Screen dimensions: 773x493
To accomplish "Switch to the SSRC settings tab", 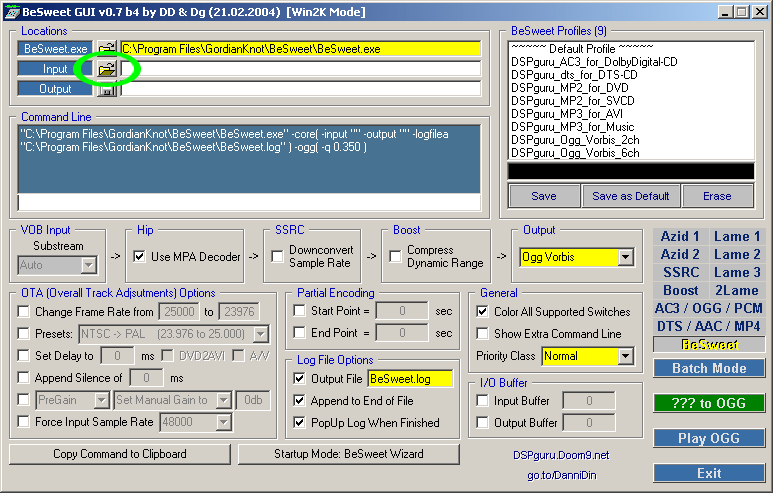I will click(x=680, y=272).
